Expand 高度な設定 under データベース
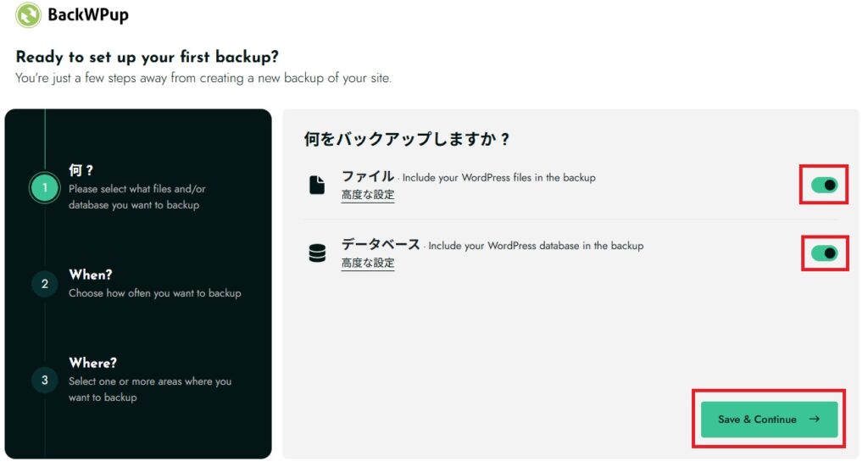The image size is (868, 467). [x=368, y=263]
